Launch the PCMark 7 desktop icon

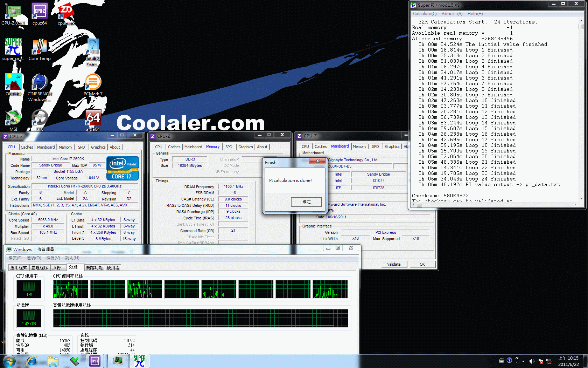93,85
